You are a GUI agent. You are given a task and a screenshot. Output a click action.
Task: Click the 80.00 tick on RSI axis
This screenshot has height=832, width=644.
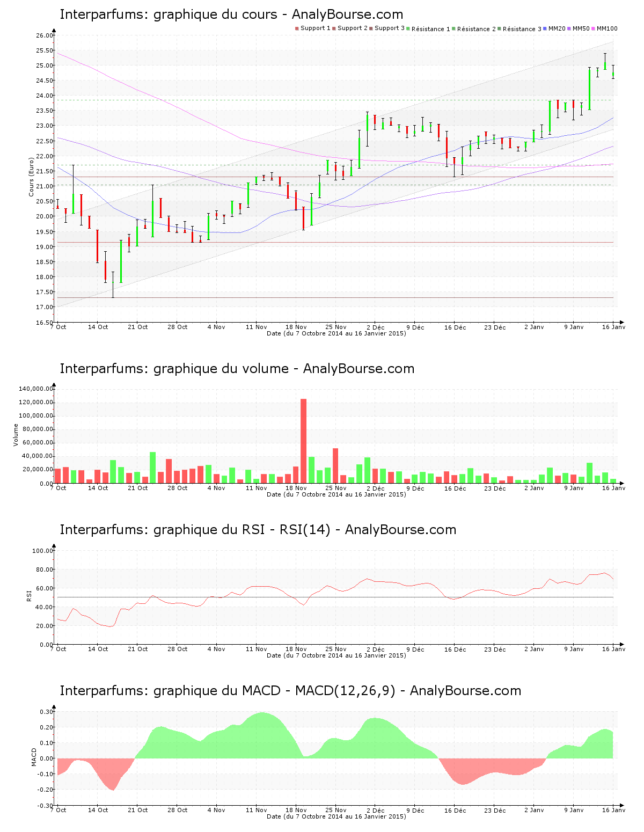pyautogui.click(x=44, y=570)
